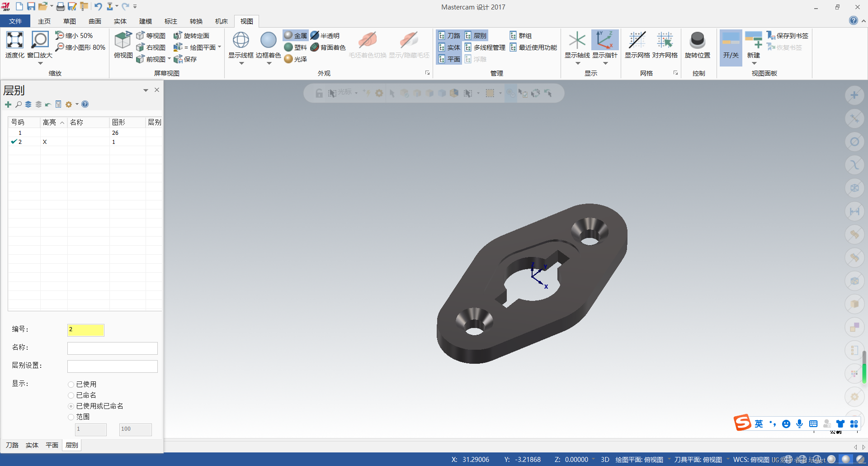This screenshot has height=466, width=868.
Task: Select the 窗口放大 window zoom tool
Action: point(40,40)
